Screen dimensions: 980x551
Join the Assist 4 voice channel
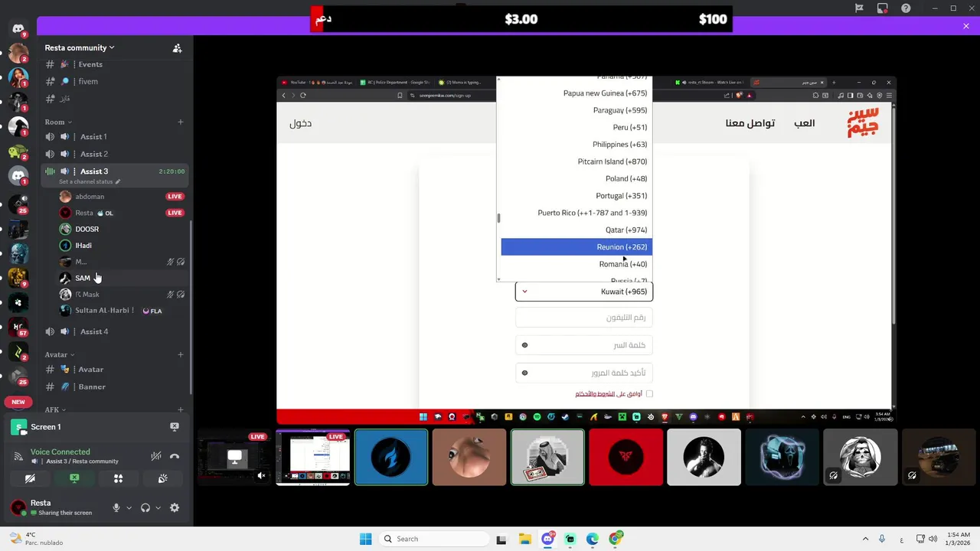pos(115,331)
